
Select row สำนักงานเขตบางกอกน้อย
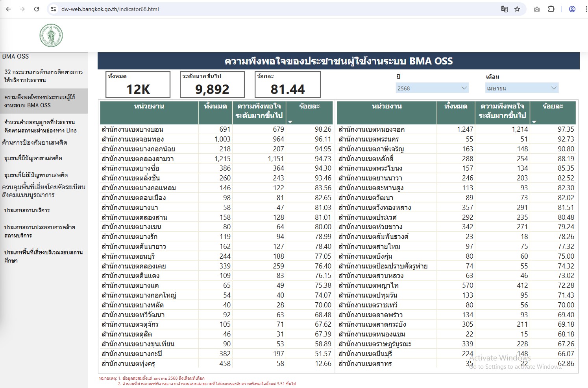tap(216, 149)
